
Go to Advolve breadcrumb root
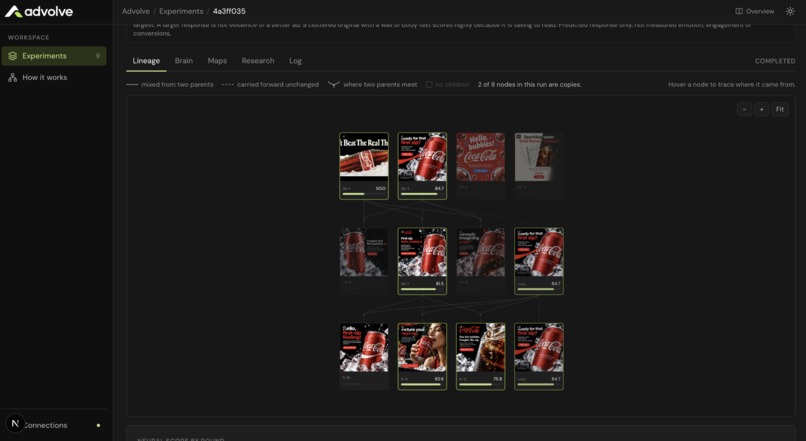(136, 11)
